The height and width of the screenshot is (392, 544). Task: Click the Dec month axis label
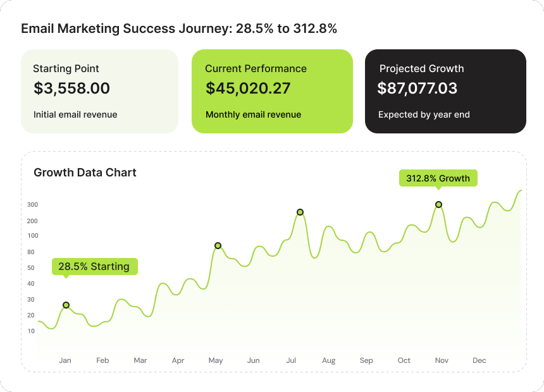coord(479,360)
